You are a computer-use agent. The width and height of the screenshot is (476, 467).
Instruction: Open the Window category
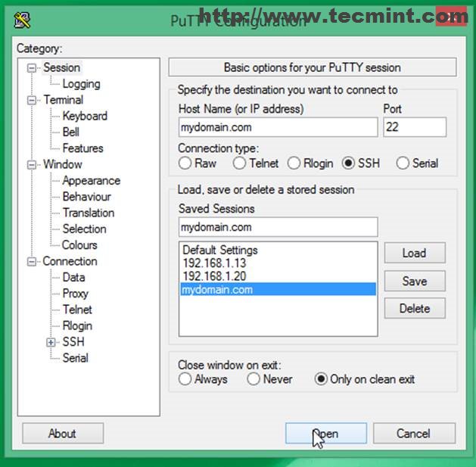click(x=63, y=164)
